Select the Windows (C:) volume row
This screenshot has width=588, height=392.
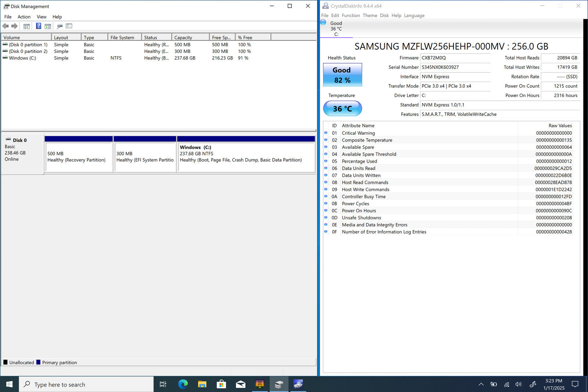pos(22,58)
